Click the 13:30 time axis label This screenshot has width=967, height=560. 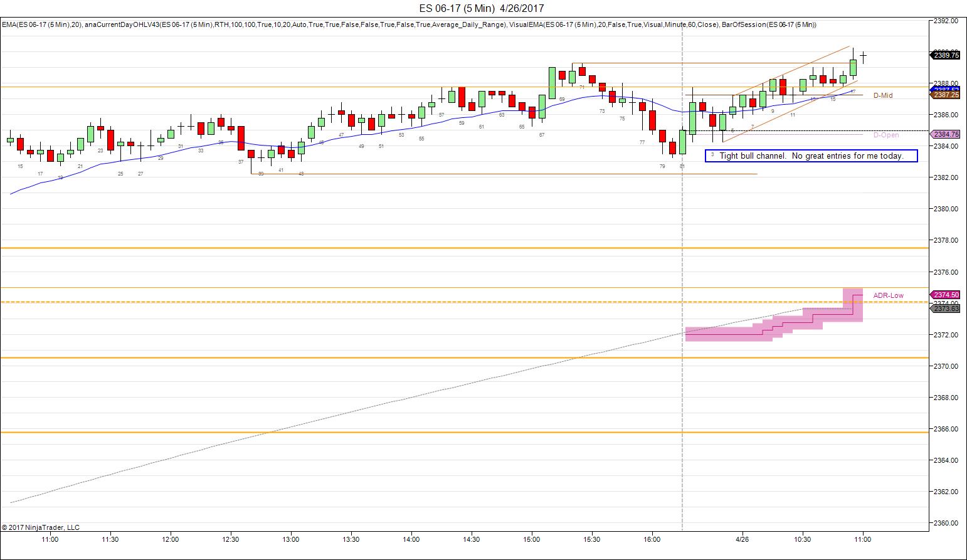[351, 539]
